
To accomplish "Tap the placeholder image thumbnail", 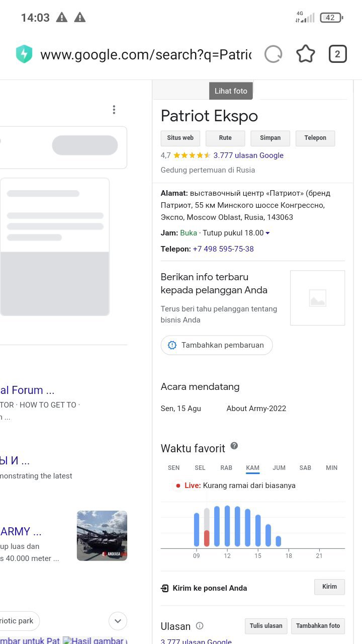I will (317, 298).
